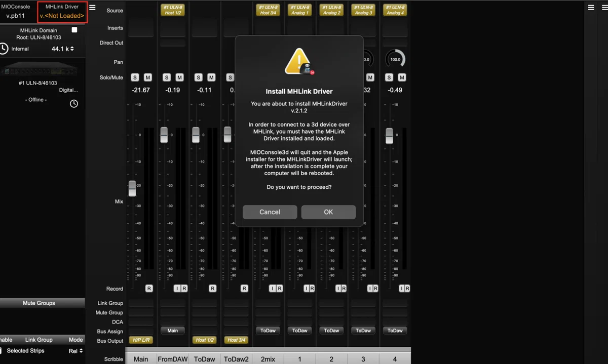Open the Analog 1 source selector

tap(299, 10)
